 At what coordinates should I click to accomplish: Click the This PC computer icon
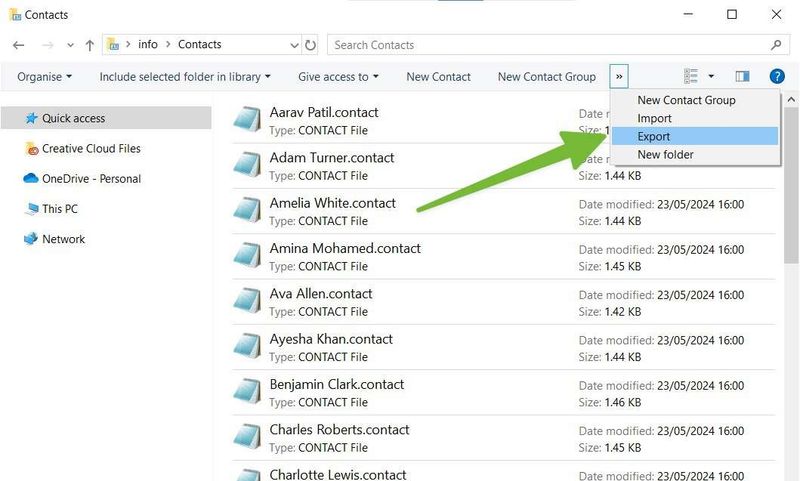point(32,208)
